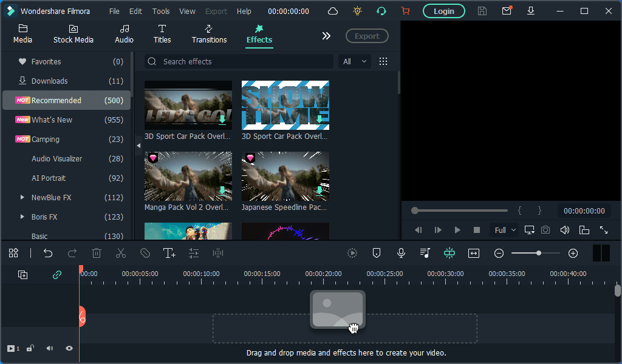Open the Tools menu

tap(161, 11)
